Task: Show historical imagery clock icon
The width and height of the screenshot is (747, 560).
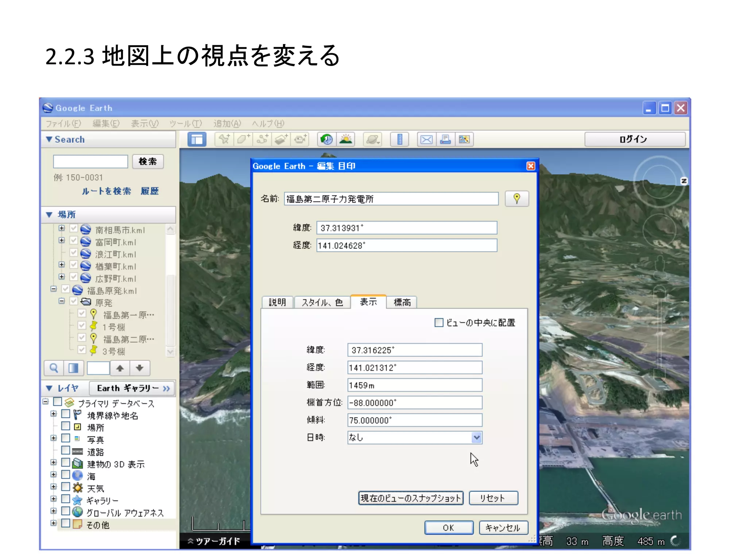Action: (x=326, y=139)
